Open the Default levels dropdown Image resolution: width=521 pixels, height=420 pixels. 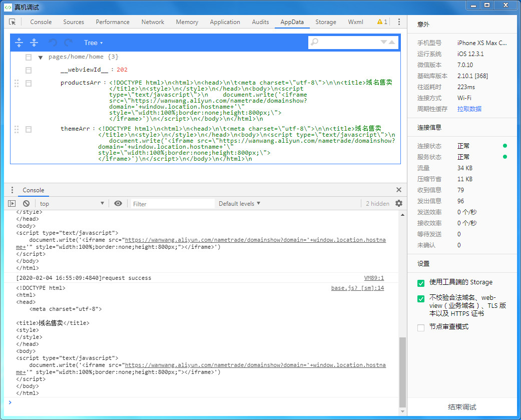pos(239,204)
